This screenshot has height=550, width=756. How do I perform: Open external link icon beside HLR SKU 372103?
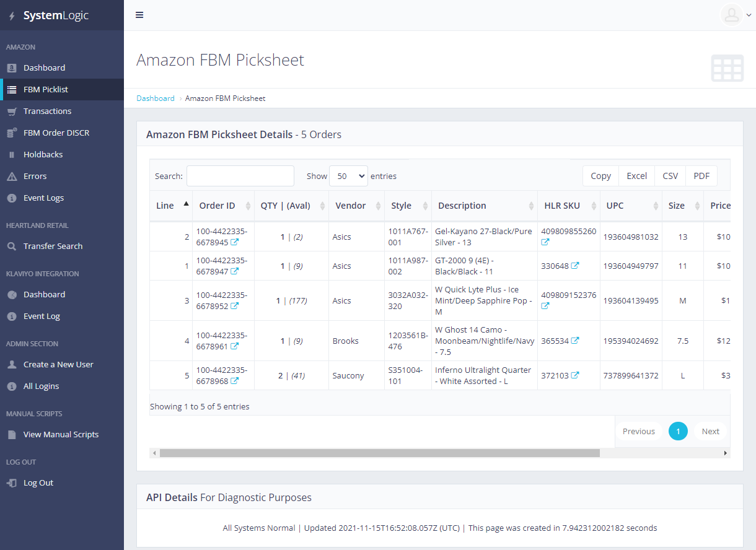coord(575,375)
